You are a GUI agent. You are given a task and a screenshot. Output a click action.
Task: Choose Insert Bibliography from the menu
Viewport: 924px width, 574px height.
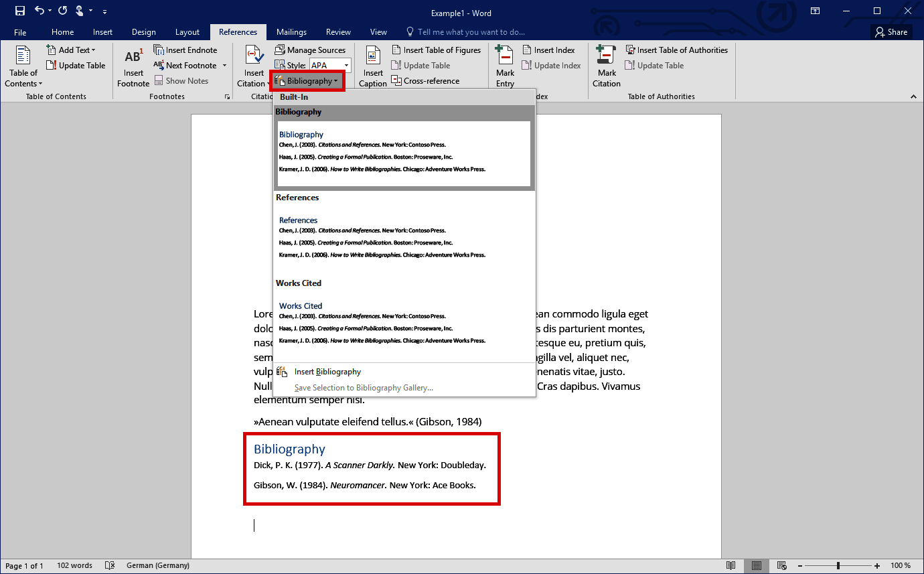click(x=327, y=371)
